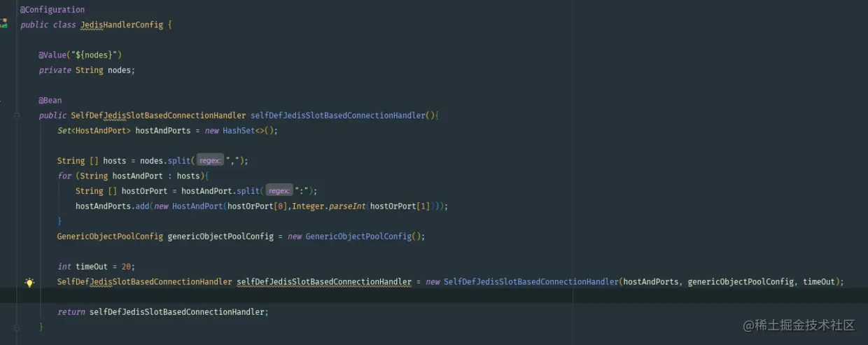Collapse the selfDefJedisSlotBasedConnectionHandler method via fold marker
868x345 pixels.
pos(17,115)
